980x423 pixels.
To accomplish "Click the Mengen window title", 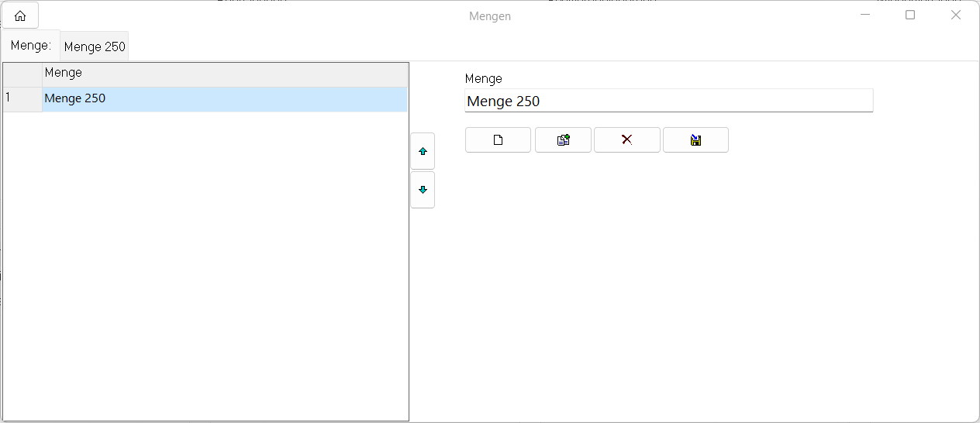I will [x=489, y=16].
